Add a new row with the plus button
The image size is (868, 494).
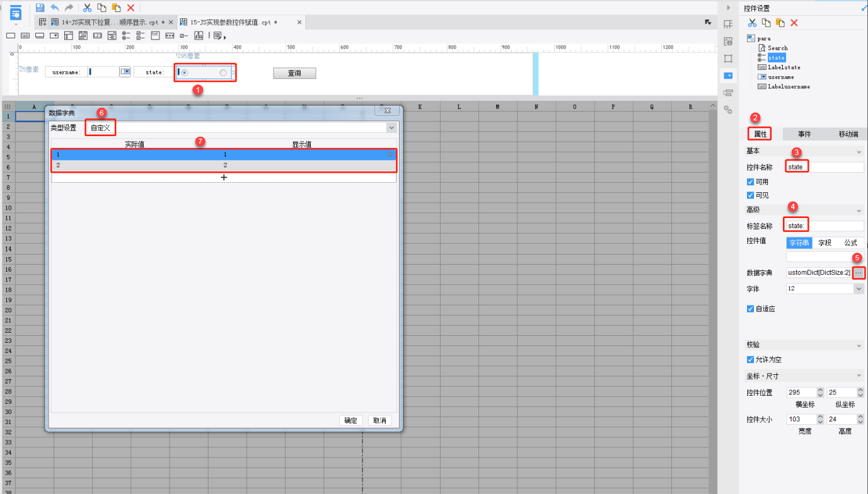click(224, 178)
